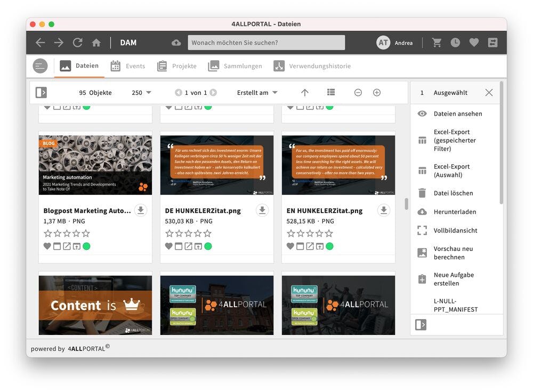Click the file grid vertical scrollbar handle

(406, 204)
